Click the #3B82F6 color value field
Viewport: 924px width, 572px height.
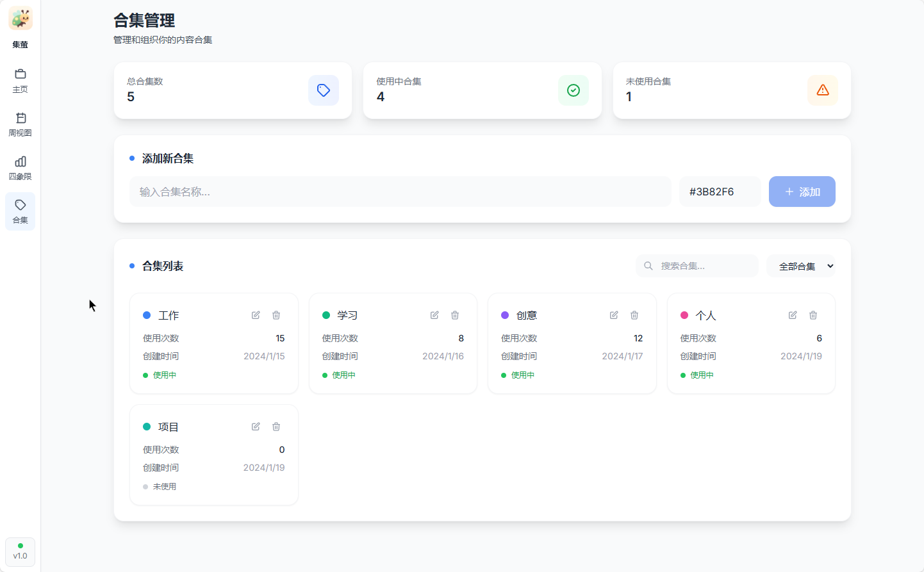coord(720,192)
